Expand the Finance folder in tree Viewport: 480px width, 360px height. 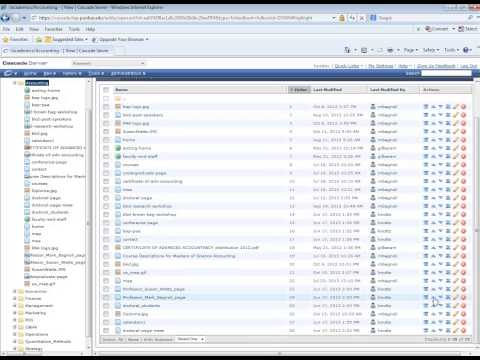point(15,299)
